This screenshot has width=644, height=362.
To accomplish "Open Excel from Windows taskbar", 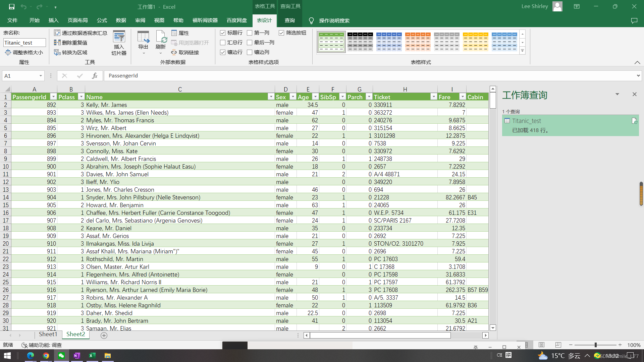I will tap(92, 356).
